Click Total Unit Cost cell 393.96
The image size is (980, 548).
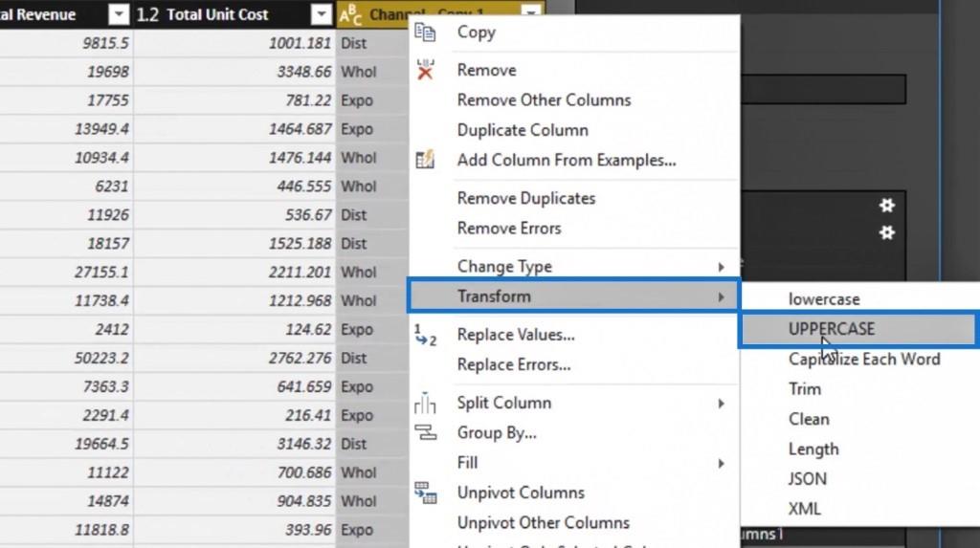pos(234,530)
